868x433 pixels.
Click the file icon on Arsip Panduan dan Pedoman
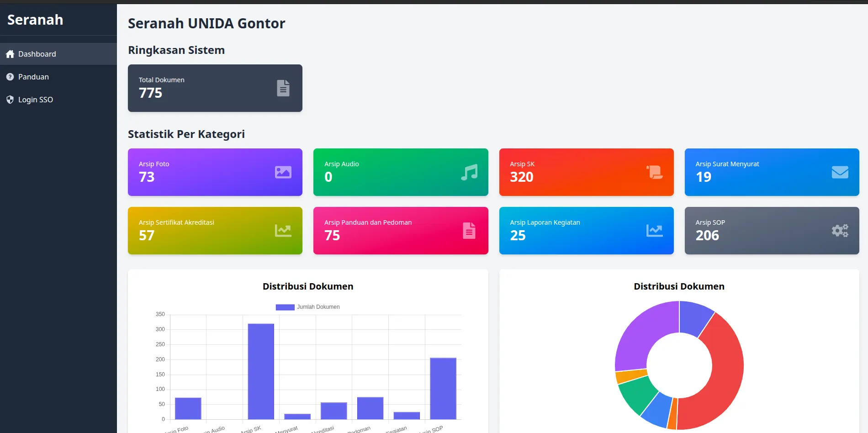[469, 231]
